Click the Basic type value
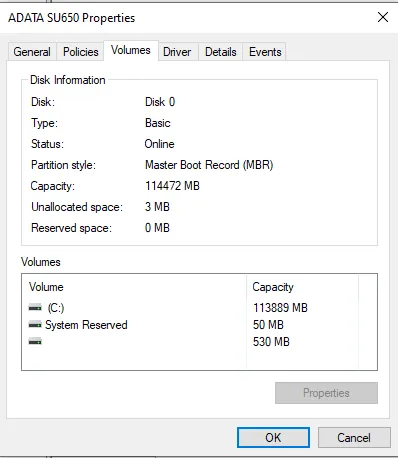The image size is (398, 458). tap(158, 123)
